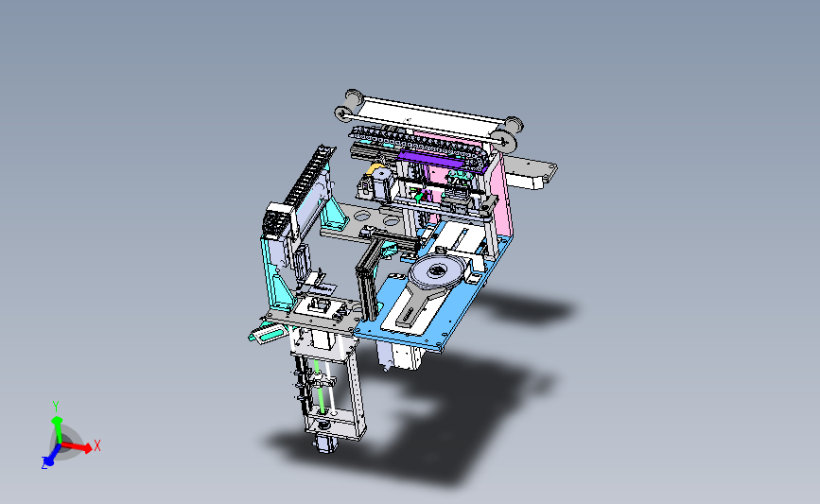The width and height of the screenshot is (820, 504).
Task: Click the red X axis arrow on triad
Action: coord(79,446)
